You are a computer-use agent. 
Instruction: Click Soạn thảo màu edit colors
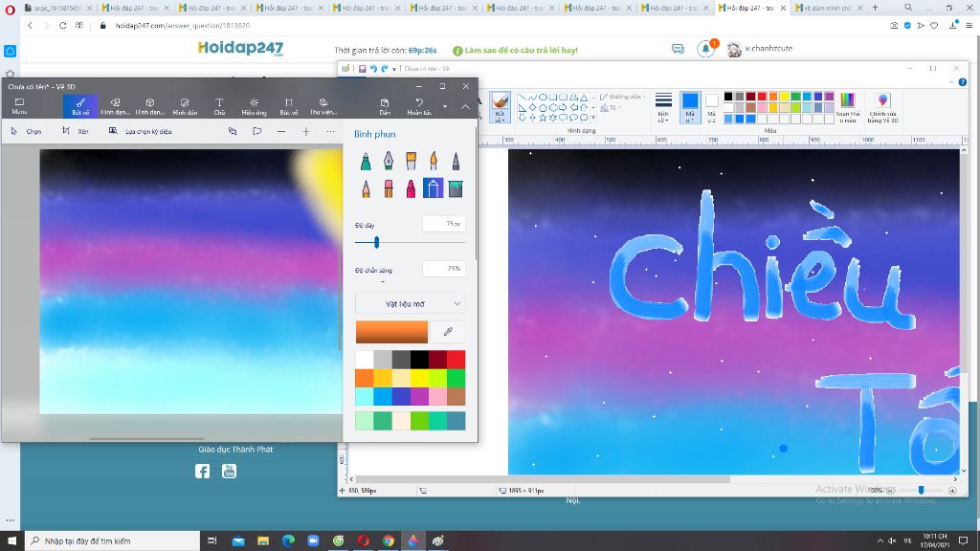click(848, 107)
